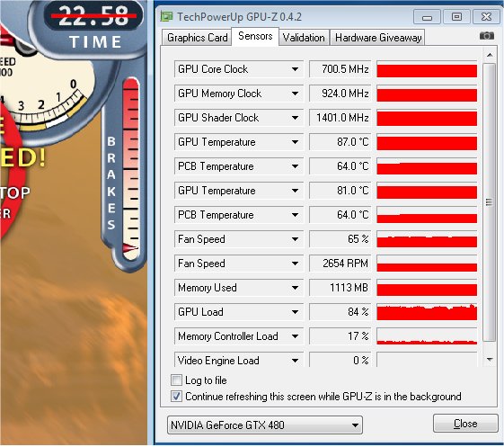The image size is (504, 447).
Task: Open the NVIDIA GeForce GTX 480 device dropdown
Action: pos(265,425)
